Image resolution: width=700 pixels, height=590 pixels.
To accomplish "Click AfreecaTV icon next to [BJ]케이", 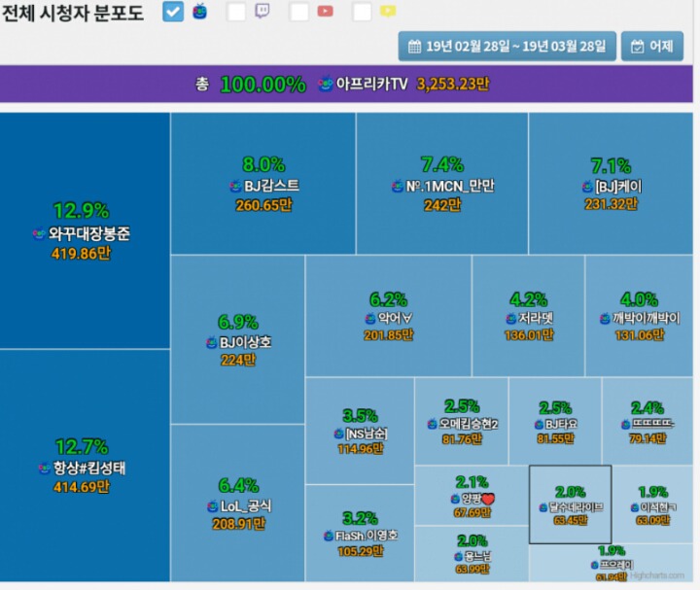I will (587, 186).
